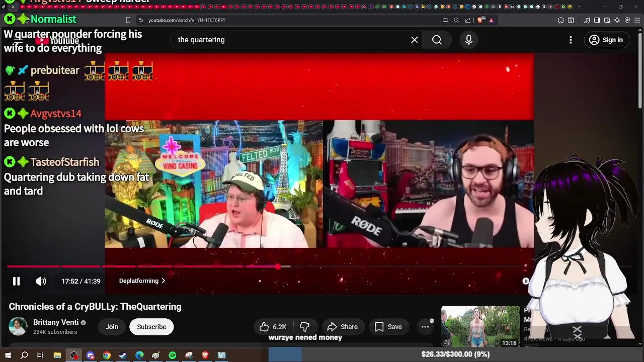Screen dimensions: 644x362
Task: Click the Sign in button
Action: [x=606, y=40]
